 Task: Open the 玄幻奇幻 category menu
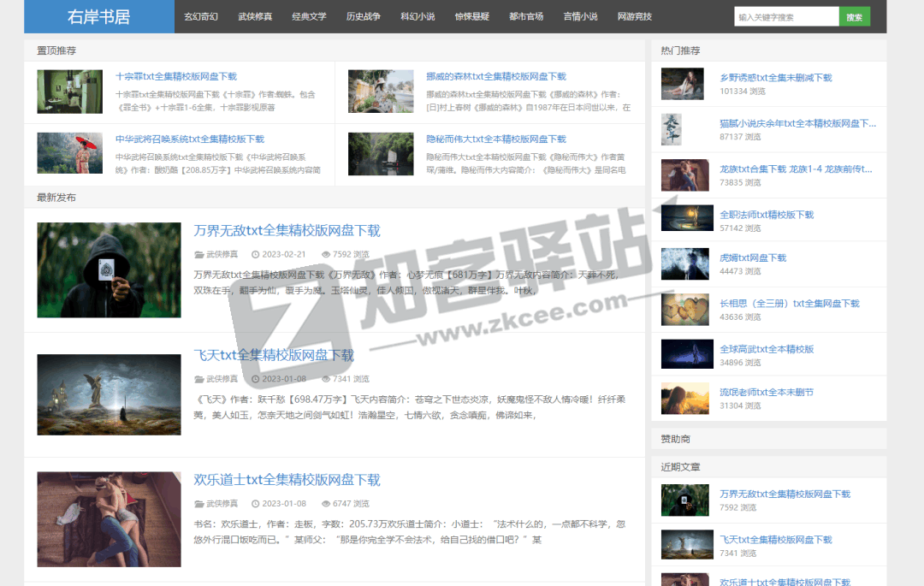(x=201, y=17)
